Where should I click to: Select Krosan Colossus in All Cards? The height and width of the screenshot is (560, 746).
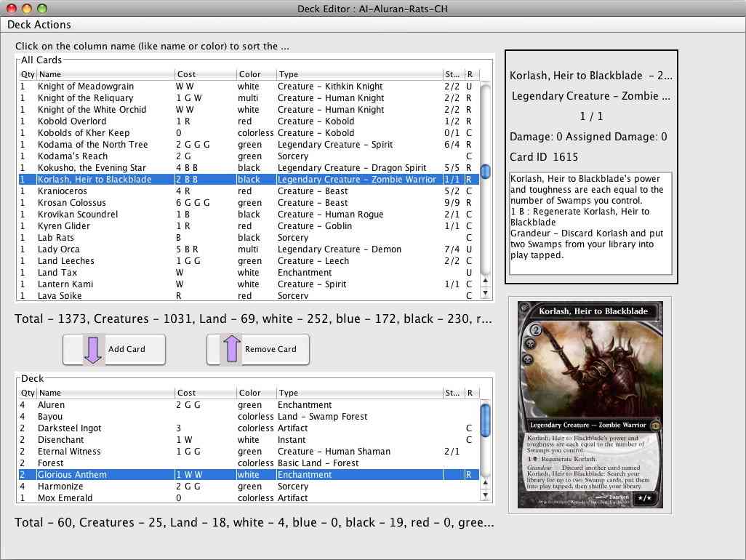click(x=72, y=203)
